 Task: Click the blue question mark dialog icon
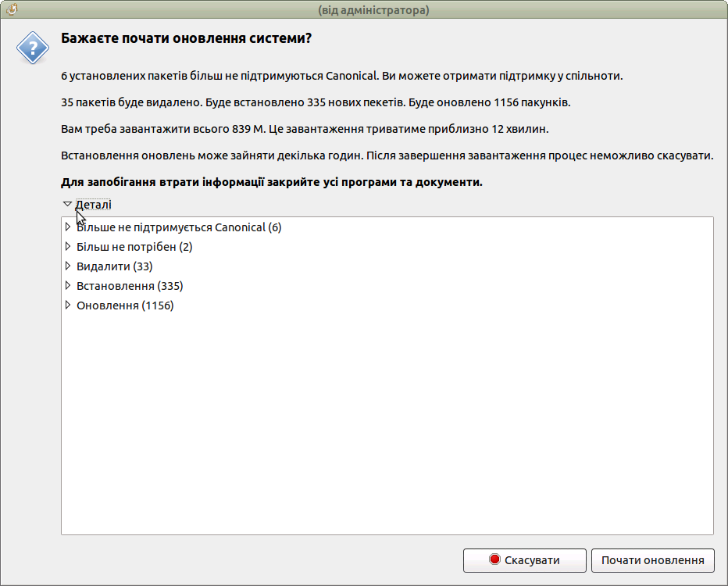(x=33, y=48)
